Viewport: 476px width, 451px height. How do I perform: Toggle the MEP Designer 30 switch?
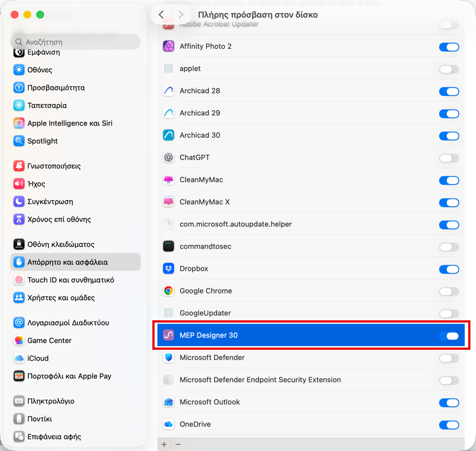(x=449, y=336)
